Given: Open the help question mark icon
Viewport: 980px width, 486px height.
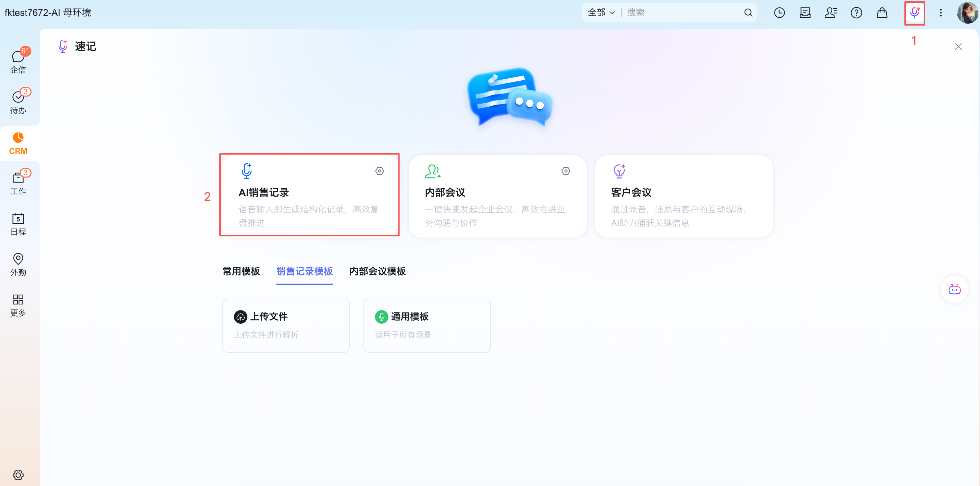Looking at the screenshot, I should (856, 13).
